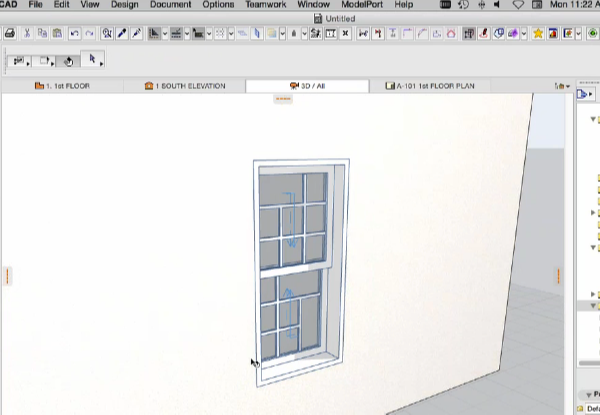Screen dimensions: 600x415
Task: Click the fillet corner icon
Action: 407,34
